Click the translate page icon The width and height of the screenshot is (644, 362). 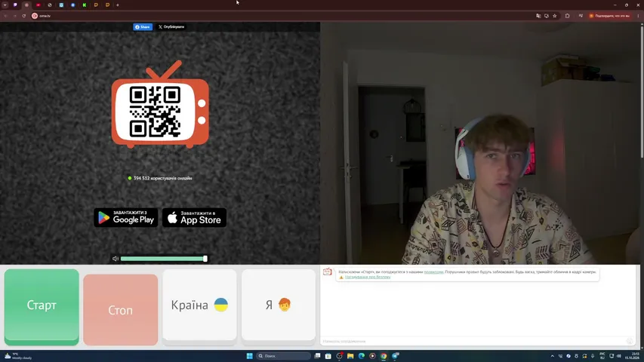coord(538,16)
